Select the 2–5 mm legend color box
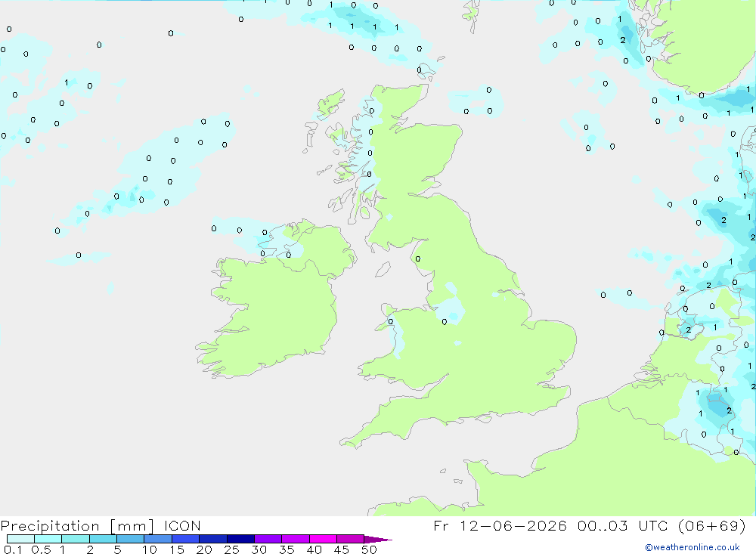The image size is (756, 554). [103, 539]
